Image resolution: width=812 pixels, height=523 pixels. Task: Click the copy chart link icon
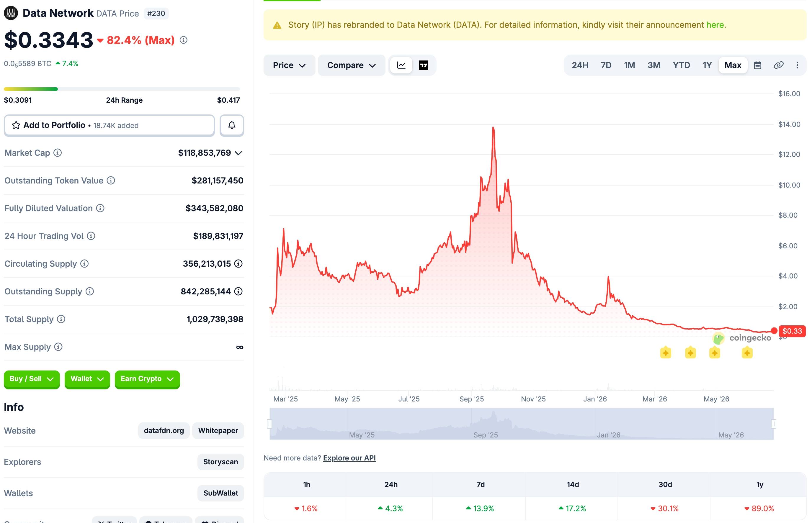point(778,65)
